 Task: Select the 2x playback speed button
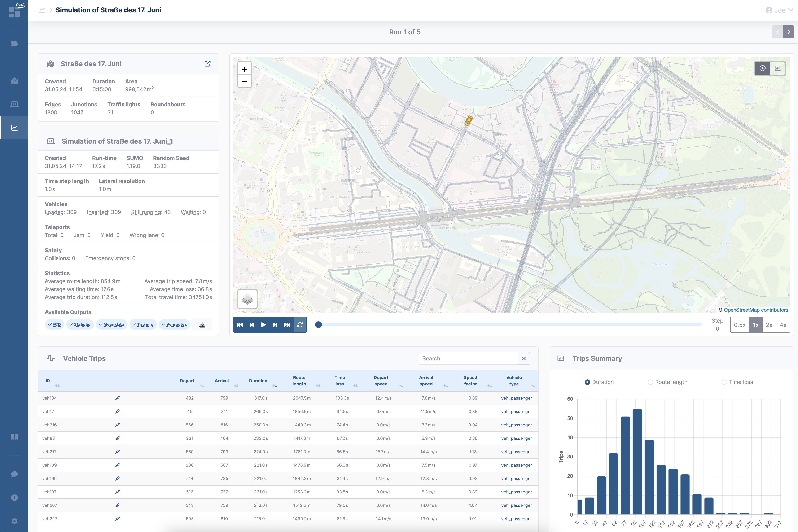(768, 325)
